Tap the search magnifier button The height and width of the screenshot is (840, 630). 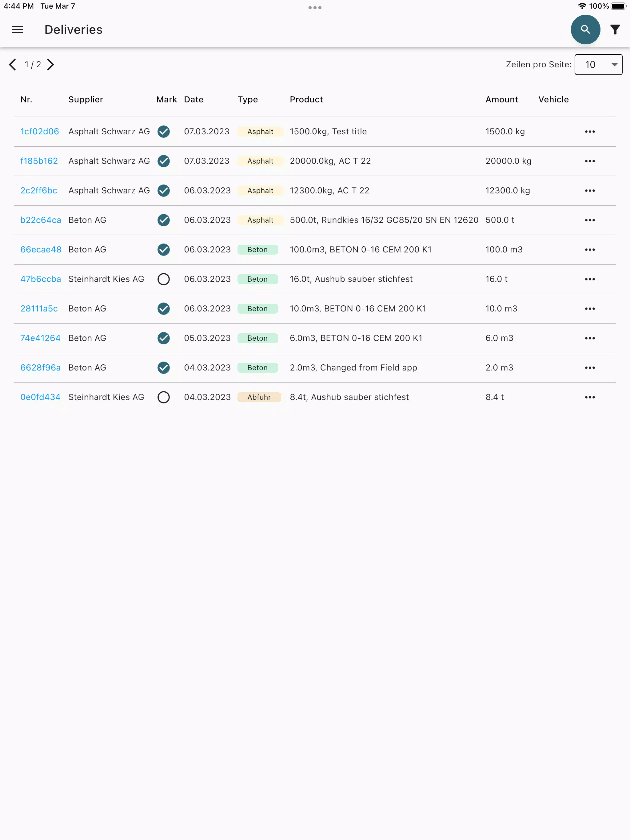click(x=585, y=30)
